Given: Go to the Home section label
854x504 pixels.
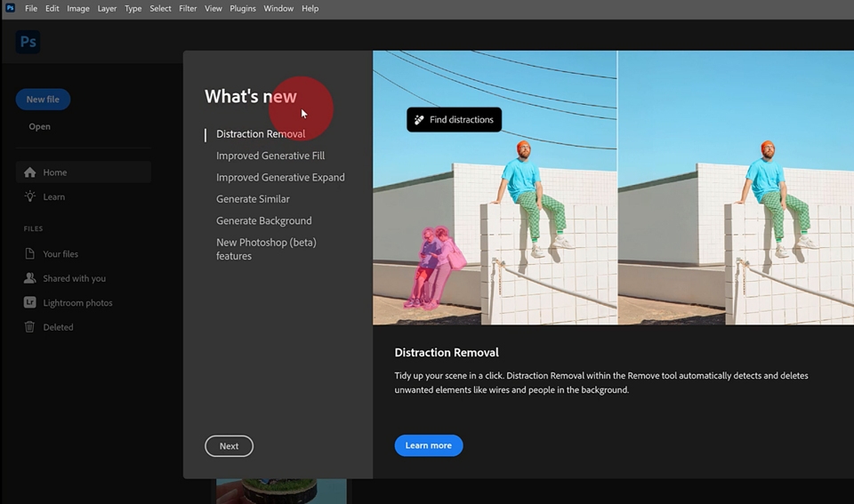Looking at the screenshot, I should point(55,172).
